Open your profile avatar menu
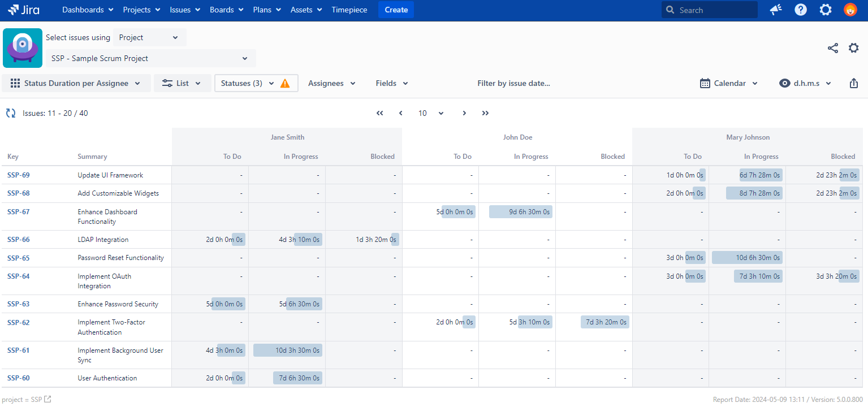868x407 pixels. 850,10
